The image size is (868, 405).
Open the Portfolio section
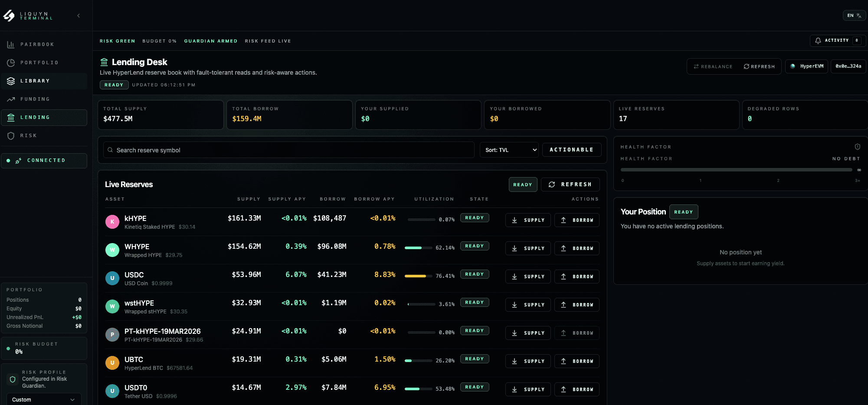coord(39,63)
